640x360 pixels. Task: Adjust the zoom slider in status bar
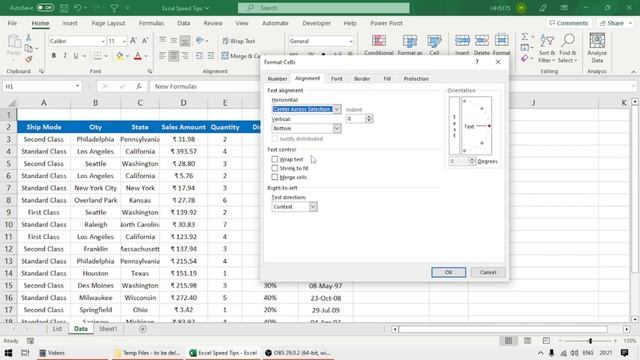pyautogui.click(x=590, y=340)
